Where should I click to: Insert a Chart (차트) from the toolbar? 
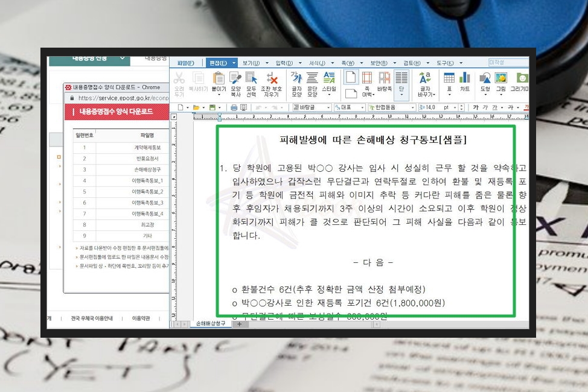(x=465, y=78)
